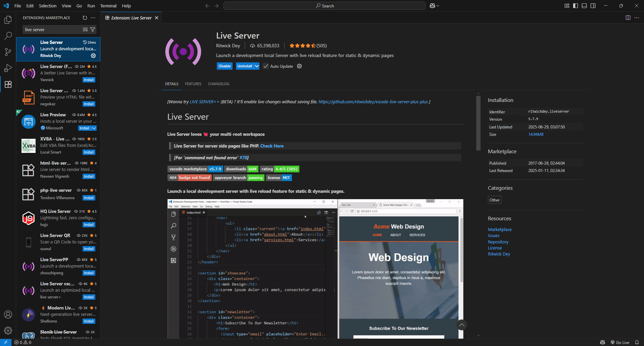The height and width of the screenshot is (346, 644).
Task: Select the Extensions view icon
Action: [8, 84]
